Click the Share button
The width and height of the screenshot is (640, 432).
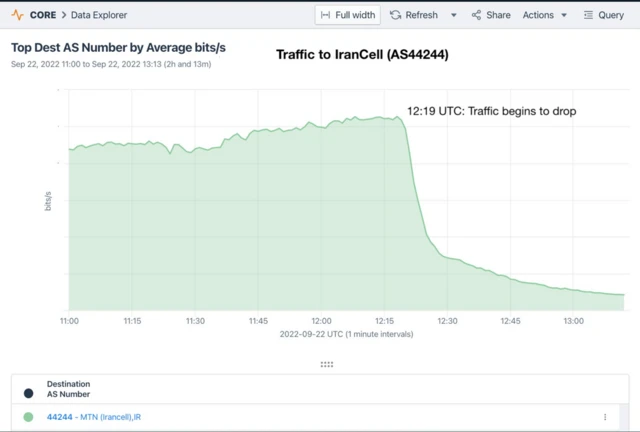click(491, 15)
